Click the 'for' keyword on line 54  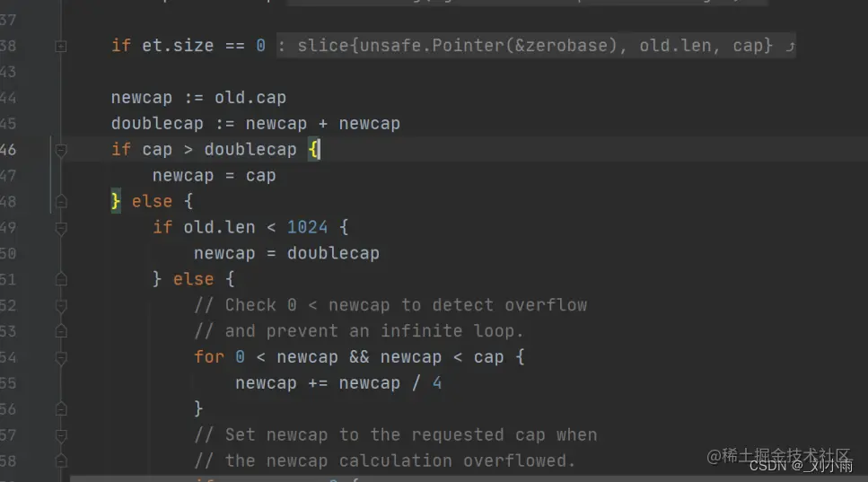point(208,357)
